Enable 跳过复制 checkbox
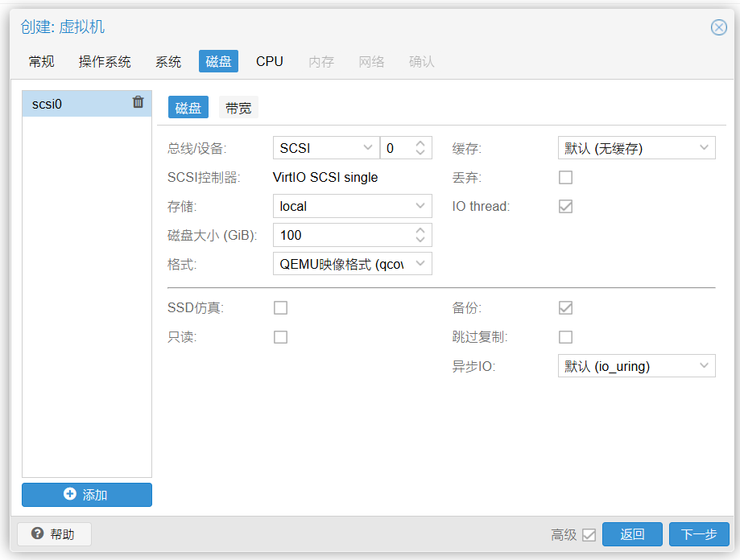 pyautogui.click(x=565, y=337)
